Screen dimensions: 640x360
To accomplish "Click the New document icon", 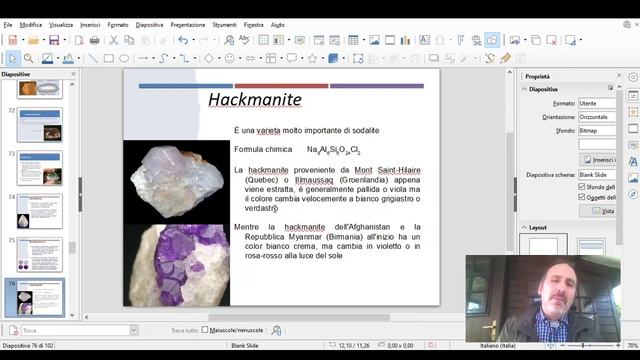I will click(x=13, y=40).
